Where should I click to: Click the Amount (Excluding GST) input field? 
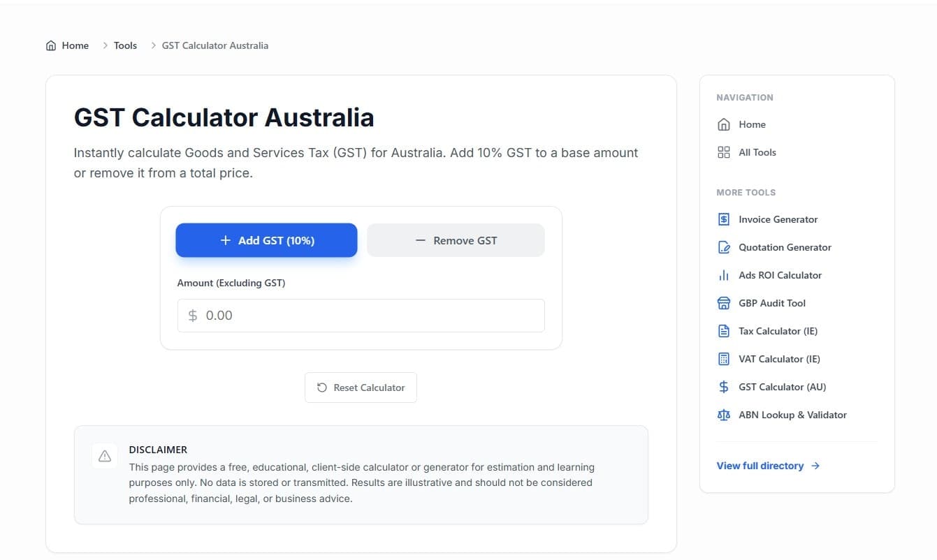tap(361, 315)
